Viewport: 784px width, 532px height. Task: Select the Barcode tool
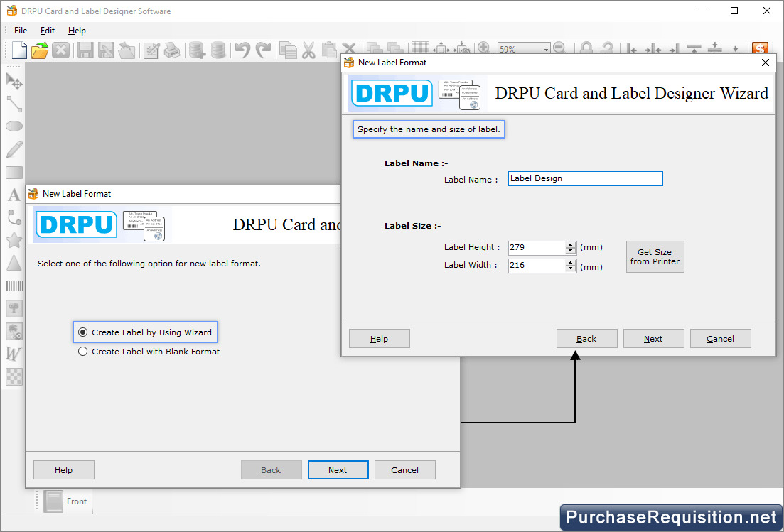(14, 286)
